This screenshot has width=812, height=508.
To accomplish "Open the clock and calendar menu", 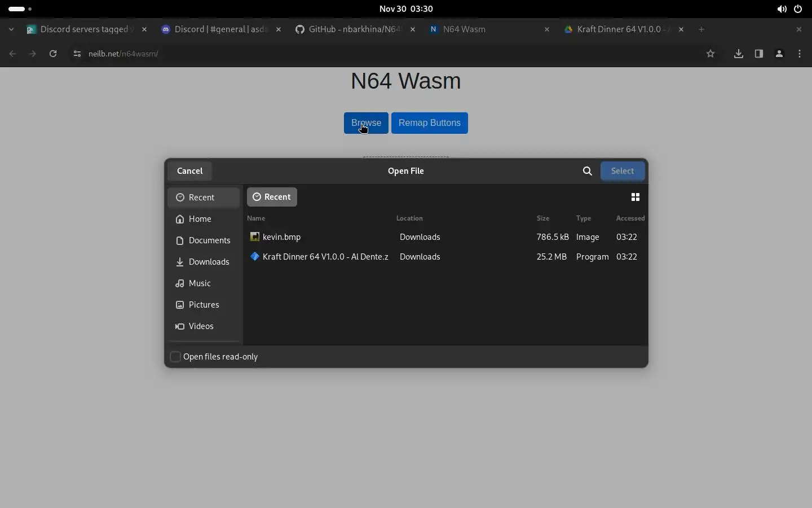I will point(406,9).
